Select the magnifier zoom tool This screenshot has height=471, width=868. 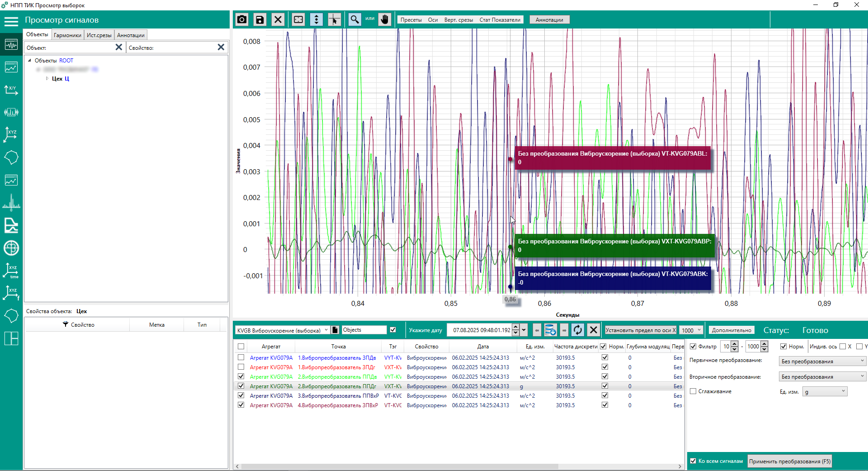coord(355,19)
